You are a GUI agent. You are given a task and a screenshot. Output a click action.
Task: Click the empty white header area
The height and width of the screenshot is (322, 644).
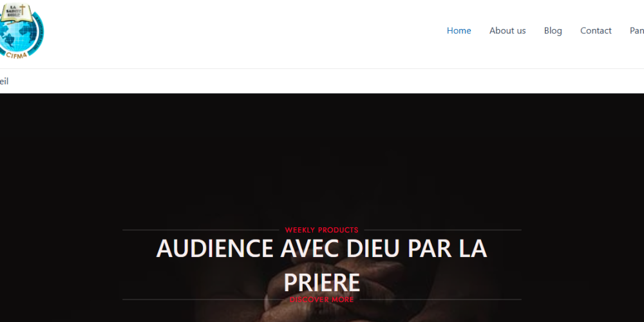click(x=247, y=34)
